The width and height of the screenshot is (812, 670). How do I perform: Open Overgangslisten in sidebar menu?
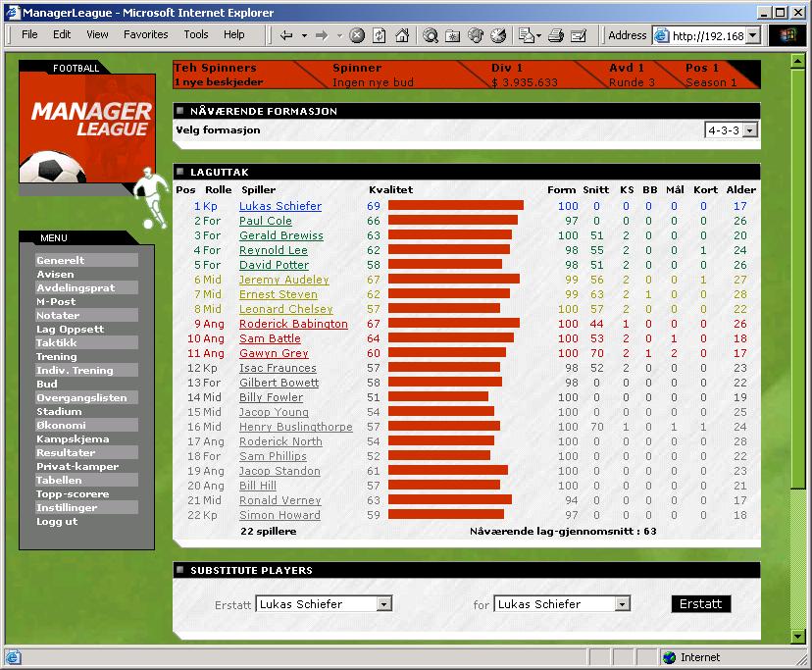81,398
